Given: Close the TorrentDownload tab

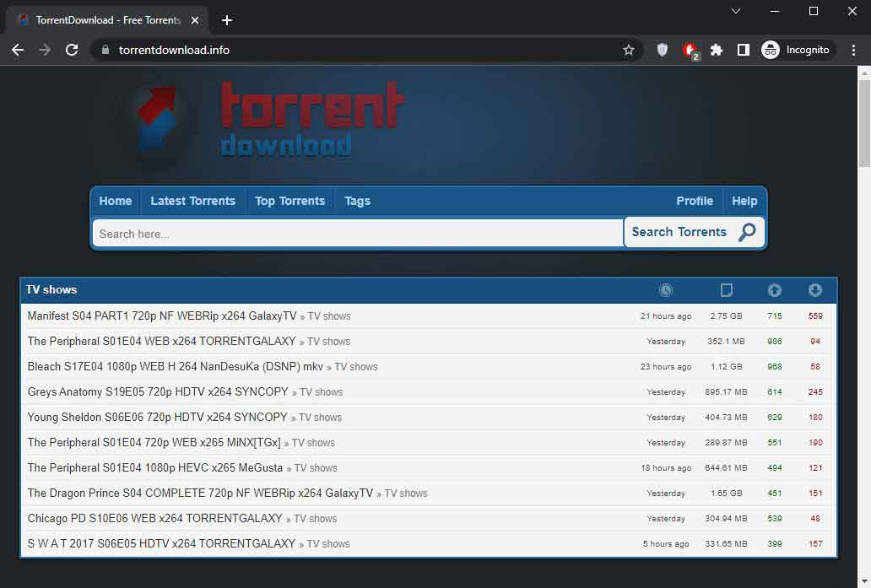Looking at the screenshot, I should (195, 20).
